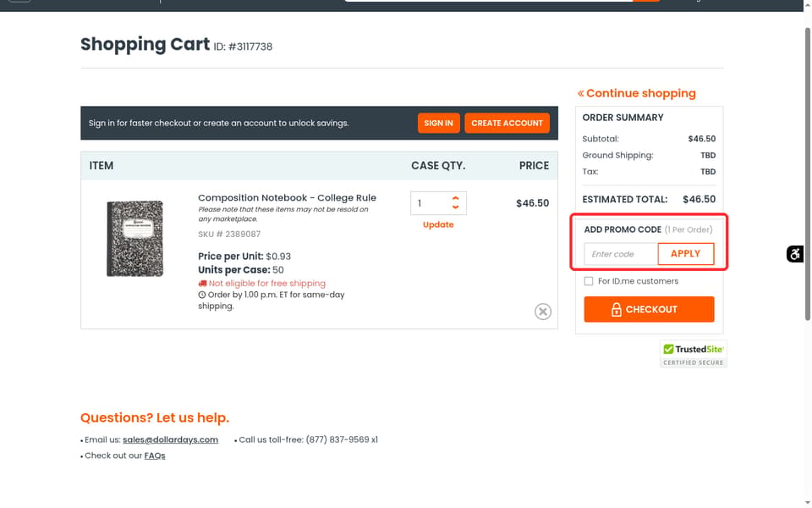Remove Composition Notebook with X icon
This screenshot has height=508, width=812.
pyautogui.click(x=543, y=312)
